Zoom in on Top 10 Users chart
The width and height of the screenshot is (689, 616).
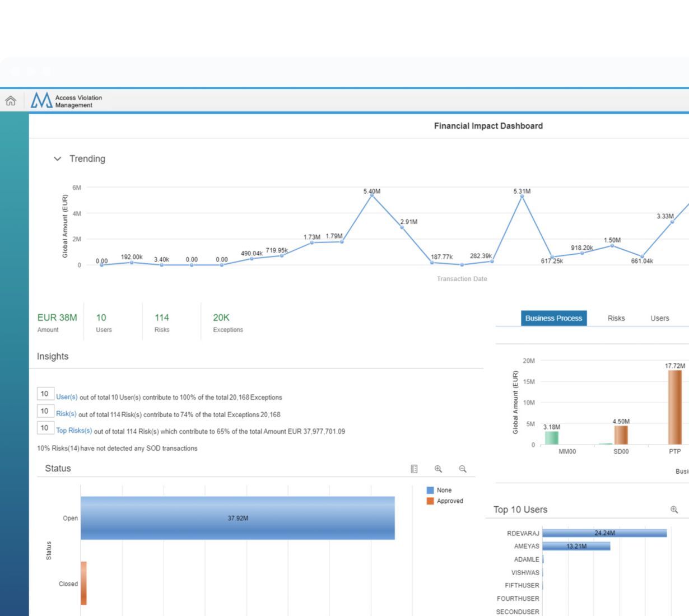click(x=674, y=510)
